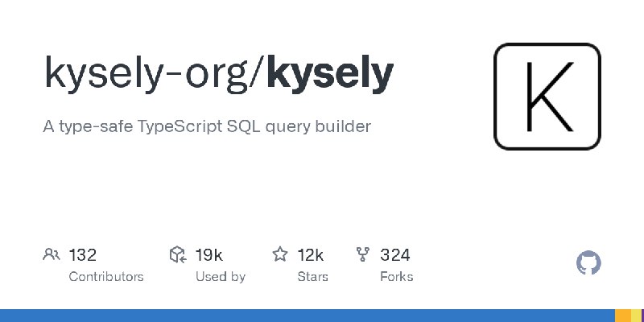The image size is (644, 322).
Task: Click the 19k used by count
Action: [209, 255]
